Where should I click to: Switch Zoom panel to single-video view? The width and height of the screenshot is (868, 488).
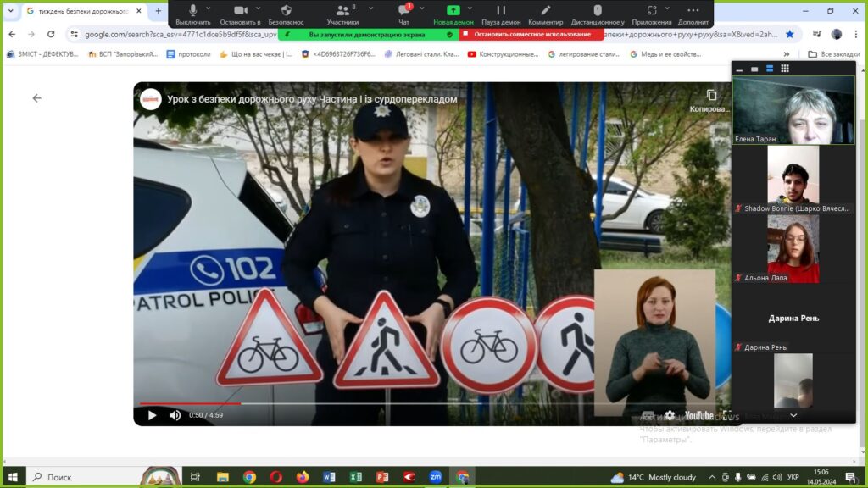click(x=754, y=69)
